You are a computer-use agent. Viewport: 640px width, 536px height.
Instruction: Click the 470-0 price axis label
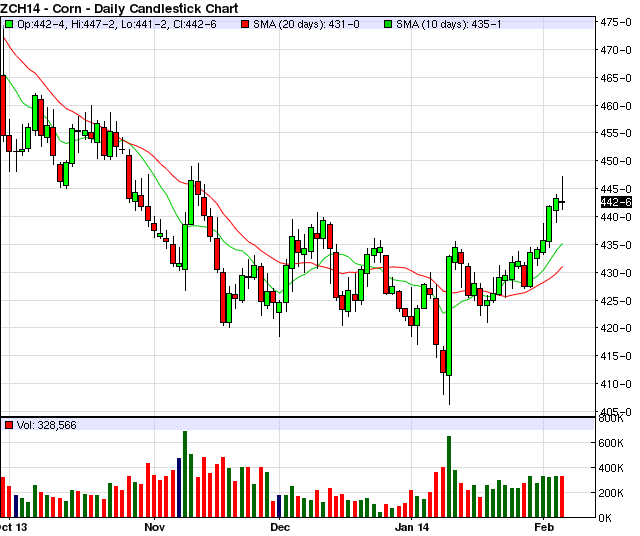tap(616, 50)
